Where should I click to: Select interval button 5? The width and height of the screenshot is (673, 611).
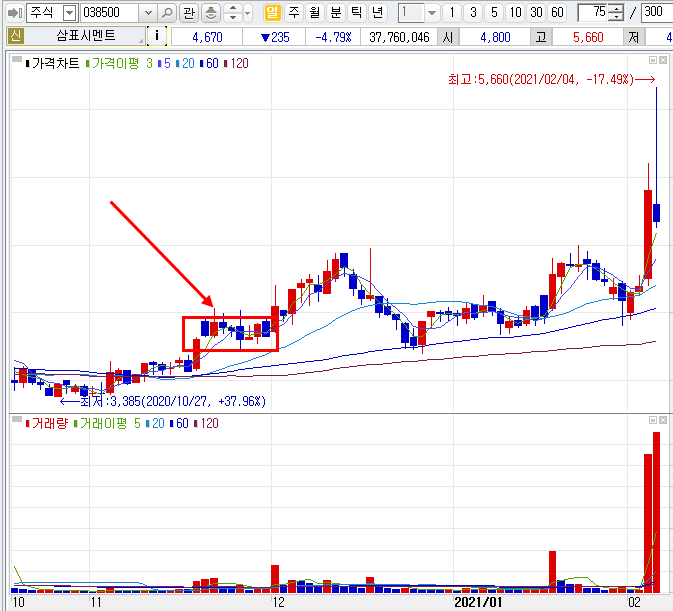click(494, 13)
